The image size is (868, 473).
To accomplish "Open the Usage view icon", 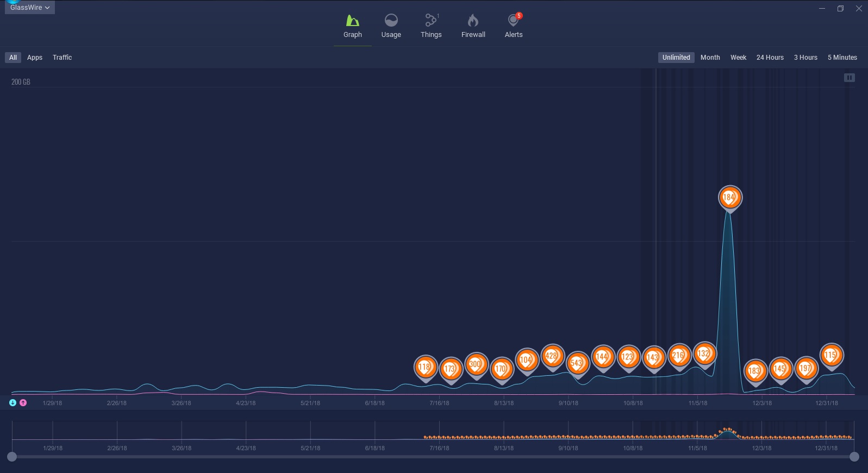I will (x=391, y=21).
